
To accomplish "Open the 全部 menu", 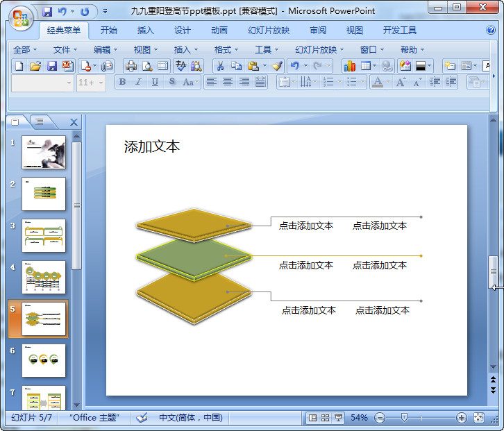I will [x=25, y=50].
